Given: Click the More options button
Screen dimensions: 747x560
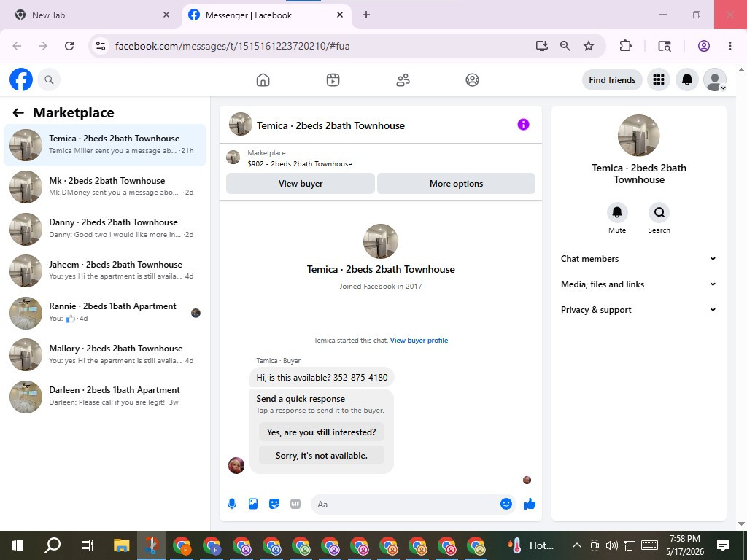Looking at the screenshot, I should pyautogui.click(x=456, y=183).
